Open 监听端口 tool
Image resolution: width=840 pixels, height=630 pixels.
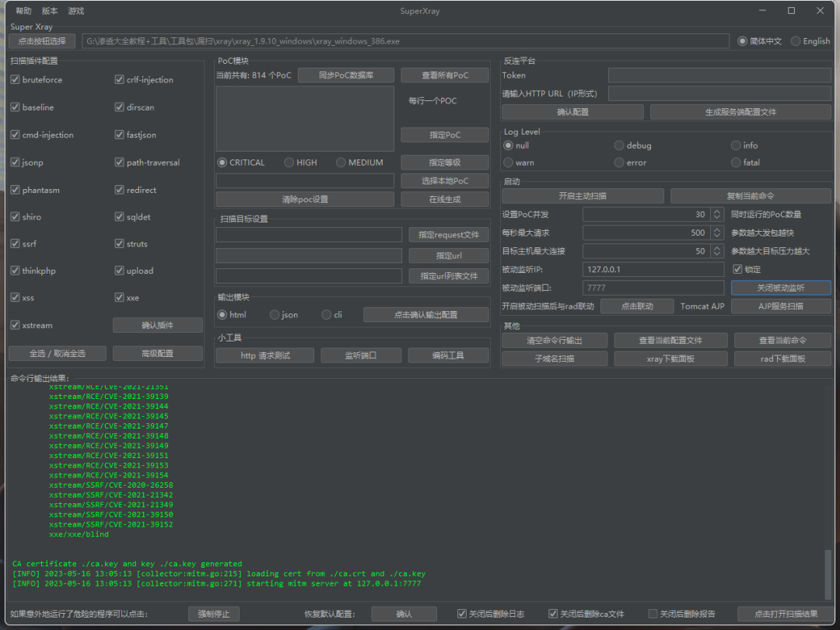(x=361, y=355)
